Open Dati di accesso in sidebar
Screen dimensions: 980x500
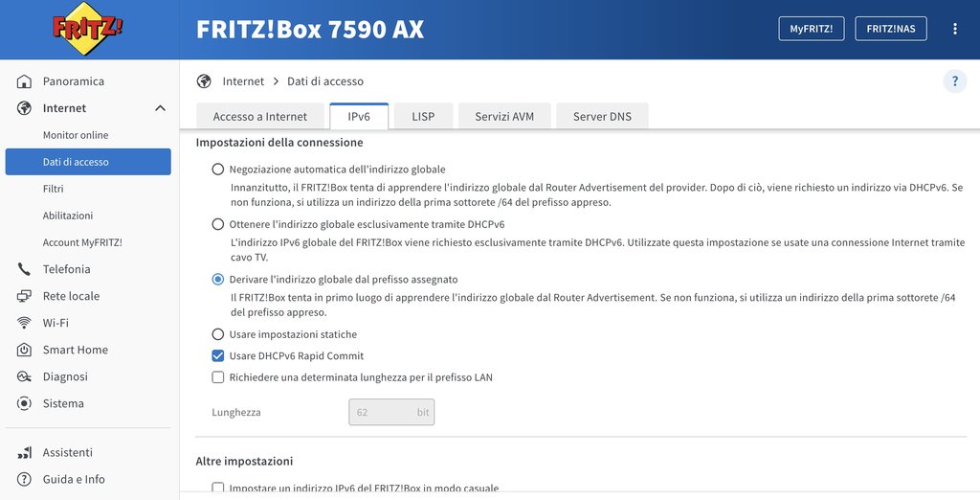tap(88, 162)
